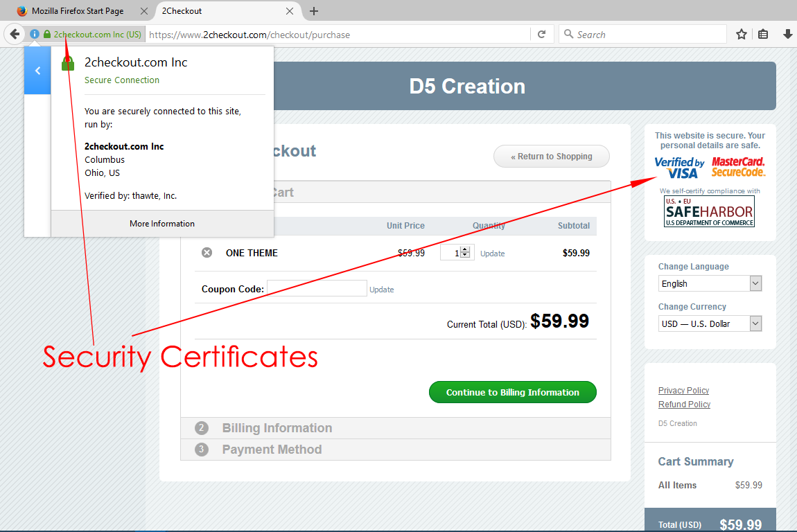Click the D5 Creation header title

click(467, 87)
